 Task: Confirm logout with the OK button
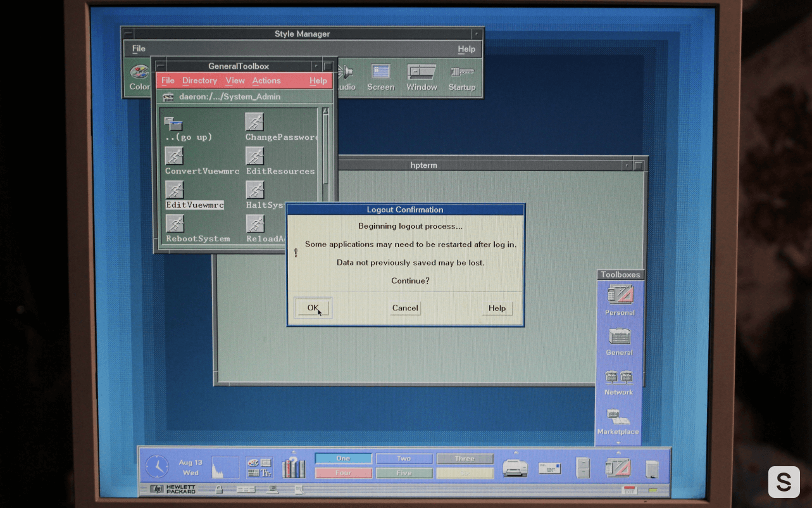(x=313, y=308)
